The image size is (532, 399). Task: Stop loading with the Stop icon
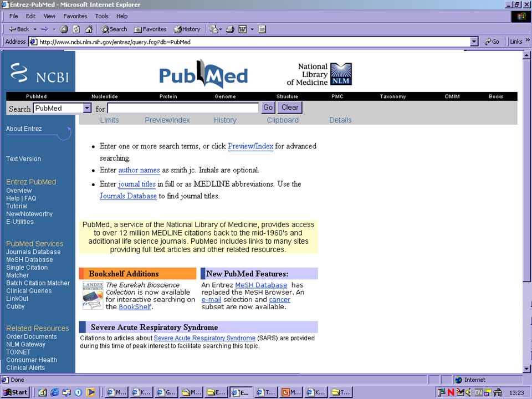pyautogui.click(x=64, y=29)
